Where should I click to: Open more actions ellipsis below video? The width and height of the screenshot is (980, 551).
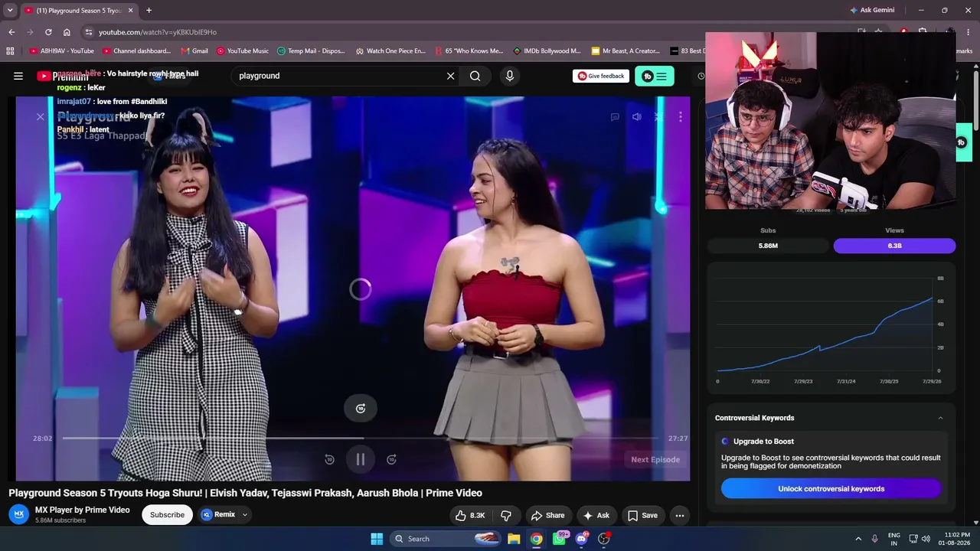(x=679, y=515)
